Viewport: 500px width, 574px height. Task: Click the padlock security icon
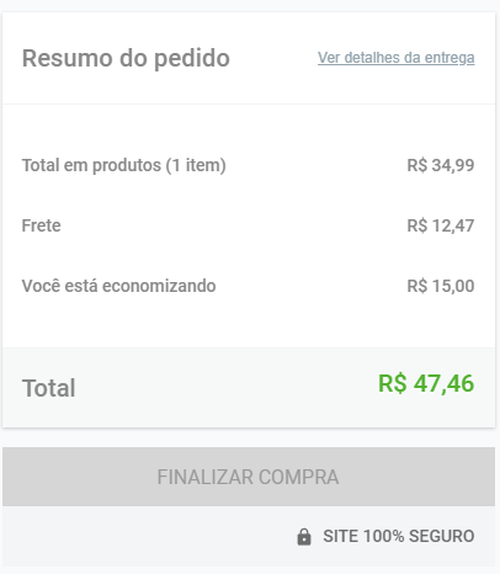tap(304, 537)
